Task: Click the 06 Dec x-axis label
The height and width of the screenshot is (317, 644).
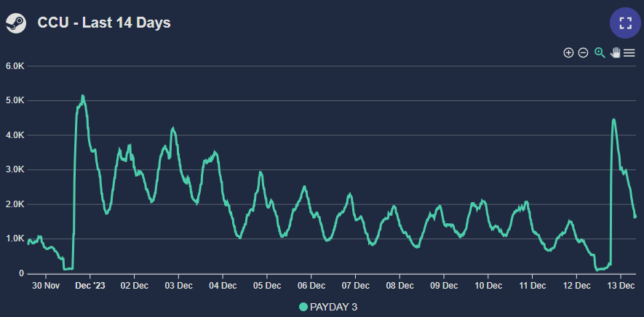Action: click(x=311, y=286)
